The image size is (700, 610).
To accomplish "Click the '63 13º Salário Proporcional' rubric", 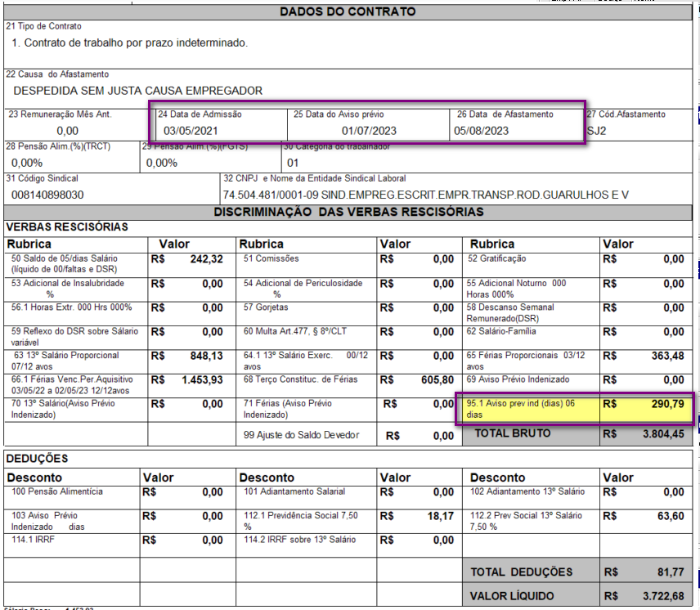I will [65, 361].
